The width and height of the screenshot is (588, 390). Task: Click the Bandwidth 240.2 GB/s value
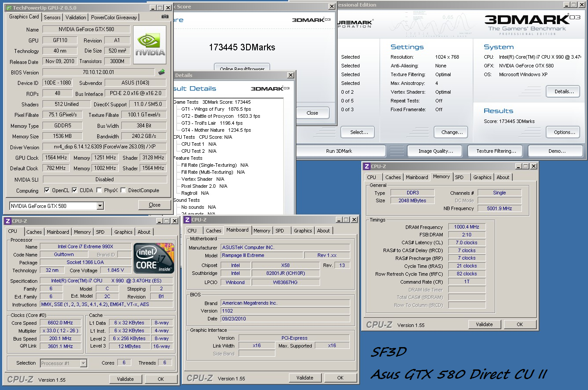pyautogui.click(x=144, y=136)
